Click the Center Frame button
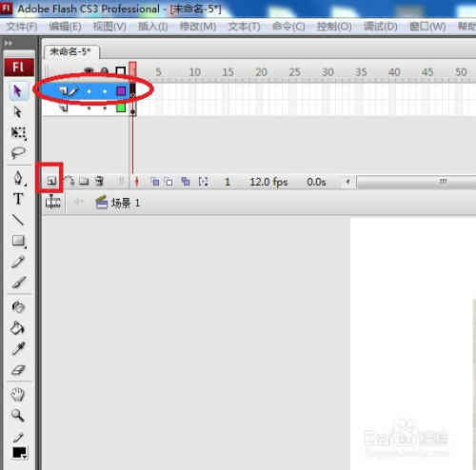476x470 pixels. coord(137,182)
